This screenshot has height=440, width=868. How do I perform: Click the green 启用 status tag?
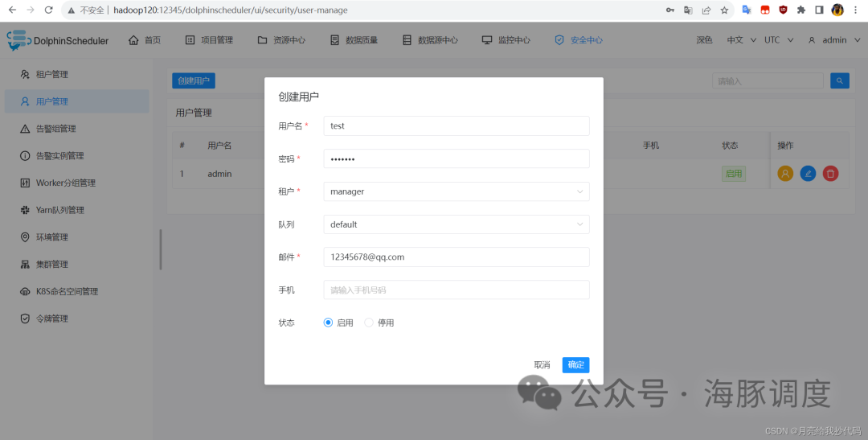point(734,174)
